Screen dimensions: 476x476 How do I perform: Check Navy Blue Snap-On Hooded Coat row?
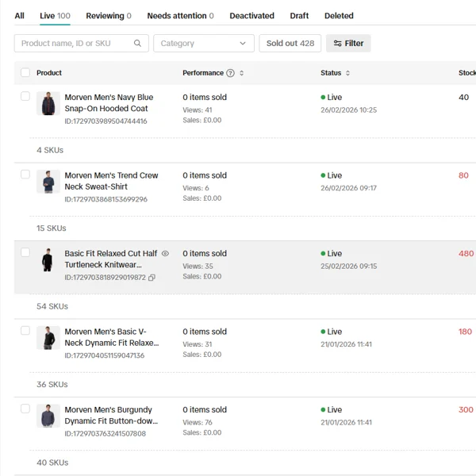click(x=25, y=96)
